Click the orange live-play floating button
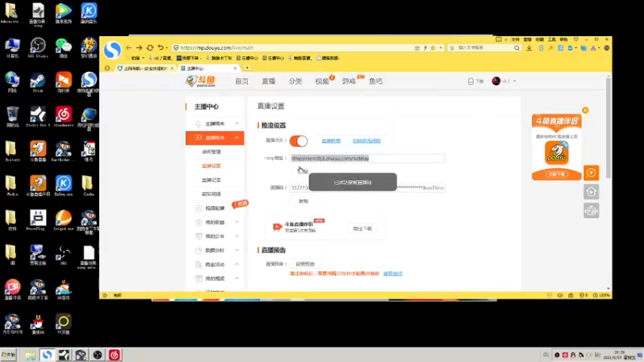Screen dimensions: 644x362 click(x=591, y=173)
